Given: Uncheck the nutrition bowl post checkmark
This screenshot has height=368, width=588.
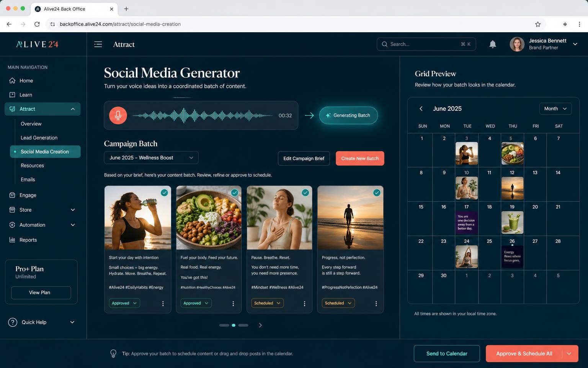Looking at the screenshot, I should pos(235,193).
